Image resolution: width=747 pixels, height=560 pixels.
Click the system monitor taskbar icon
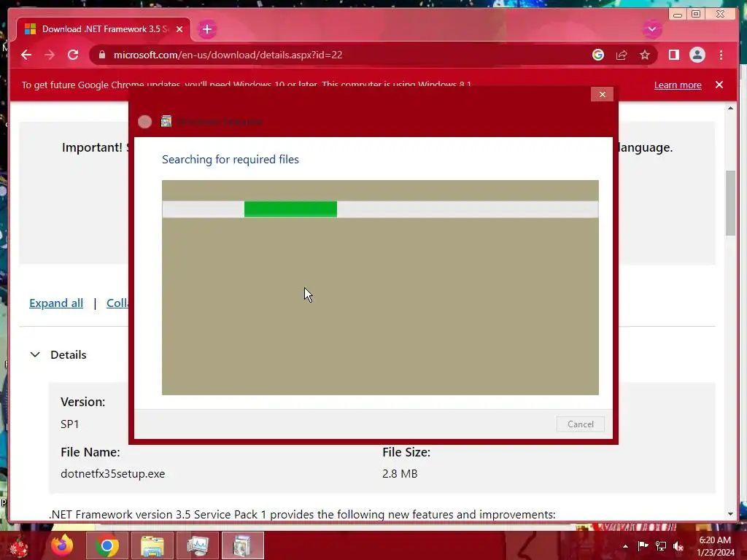coord(197,545)
